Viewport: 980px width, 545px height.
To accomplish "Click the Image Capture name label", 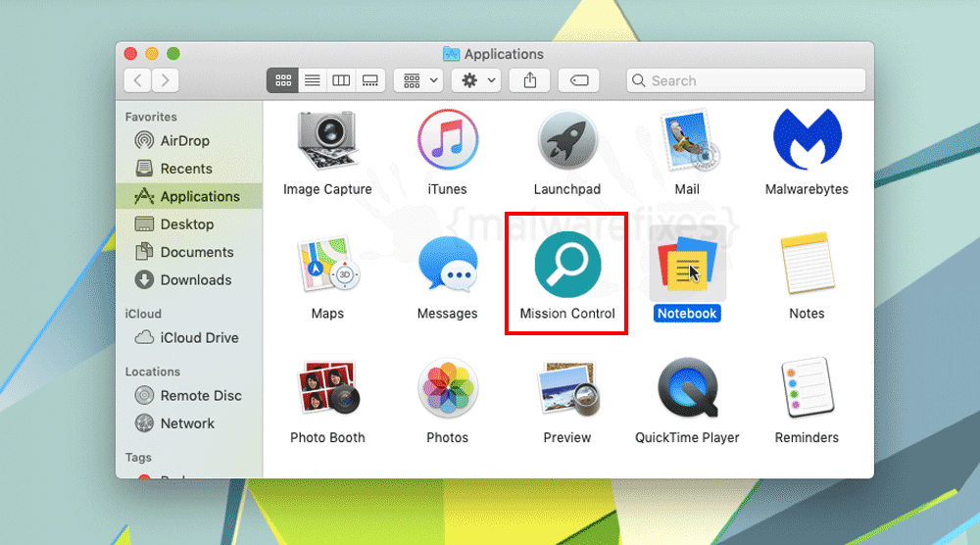I will (x=327, y=189).
